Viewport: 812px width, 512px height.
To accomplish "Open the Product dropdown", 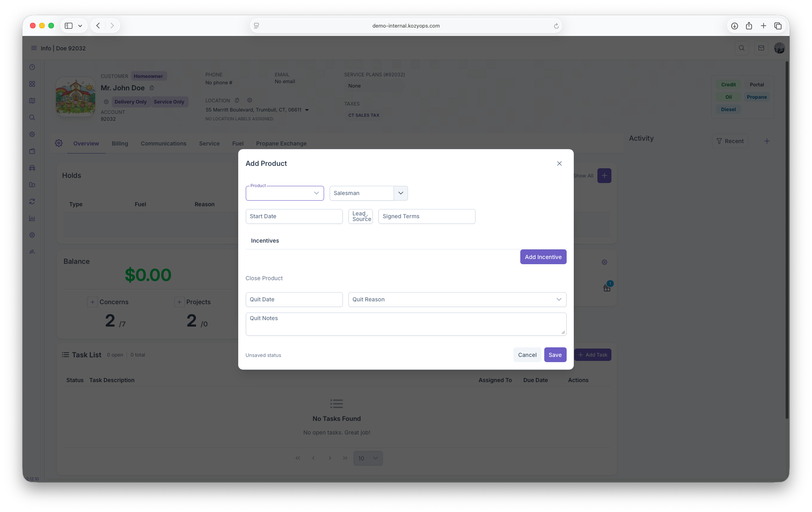I will click(x=285, y=193).
